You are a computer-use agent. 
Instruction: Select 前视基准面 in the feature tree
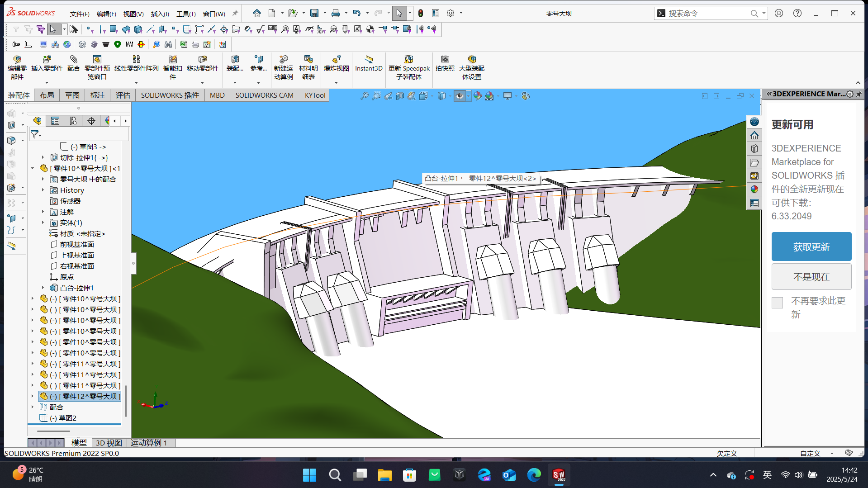[77, 244]
